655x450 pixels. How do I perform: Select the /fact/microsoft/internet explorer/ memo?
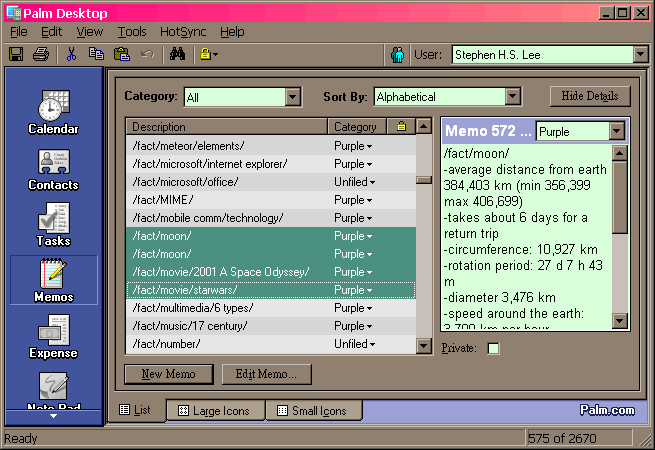[271, 164]
